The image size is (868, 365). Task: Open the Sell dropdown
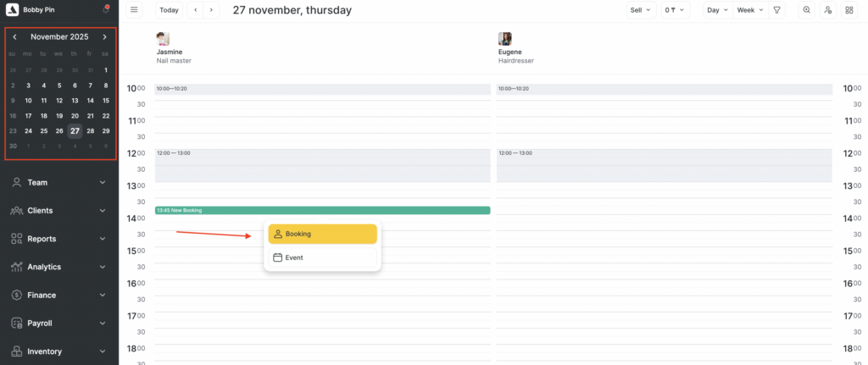[x=641, y=10]
